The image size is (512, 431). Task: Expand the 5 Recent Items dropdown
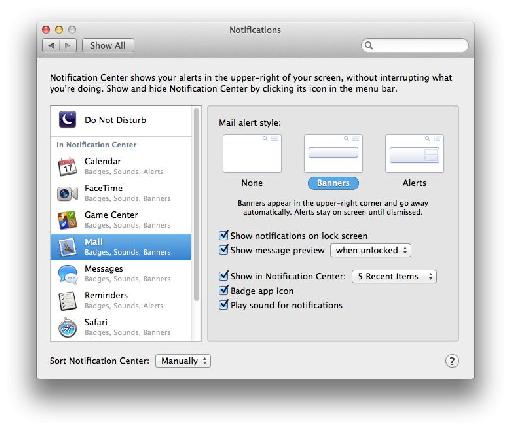coord(394,276)
